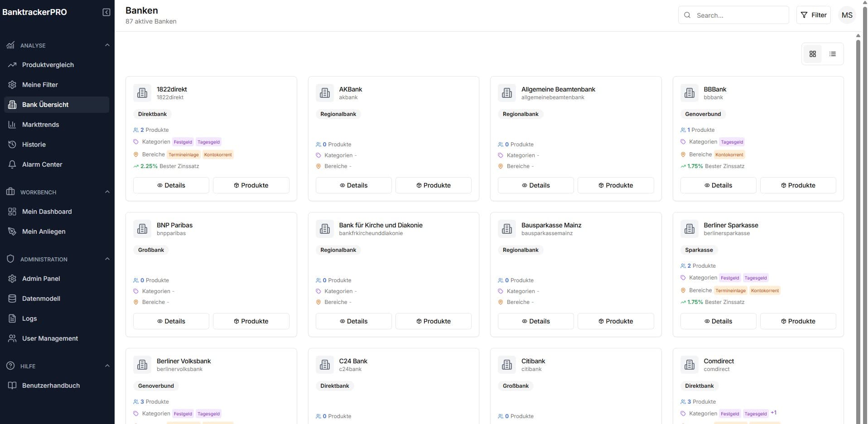This screenshot has width=868, height=424.
Task: Click the ANALYSE chart icon
Action: tap(10, 45)
